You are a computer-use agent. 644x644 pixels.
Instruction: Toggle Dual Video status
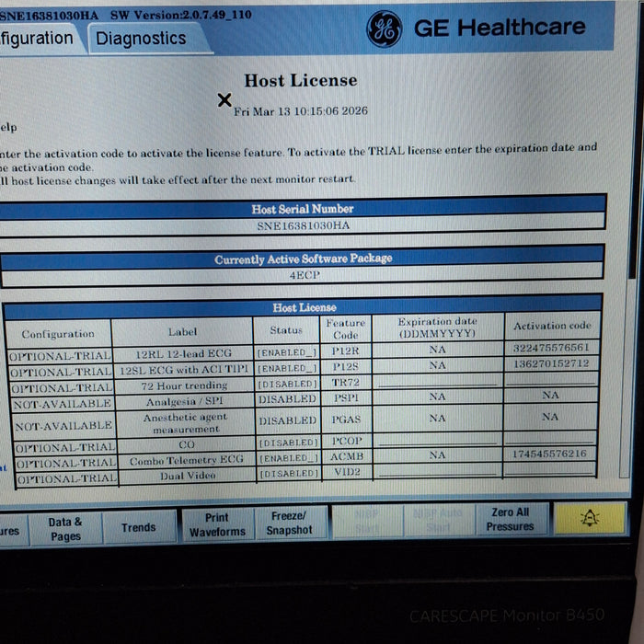point(289,473)
